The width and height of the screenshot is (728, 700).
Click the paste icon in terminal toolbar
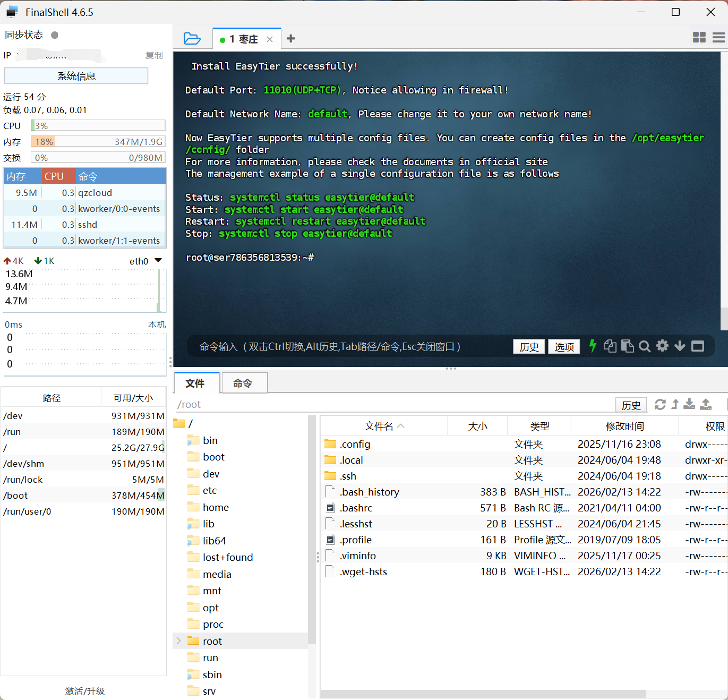pos(627,346)
